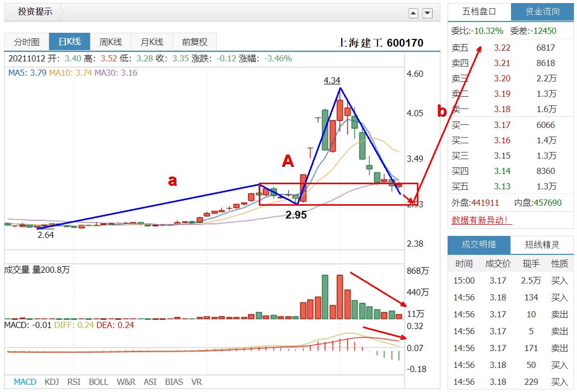The image size is (577, 392).
Task: Click the 卖三 price 3.20
Action: (x=502, y=78)
